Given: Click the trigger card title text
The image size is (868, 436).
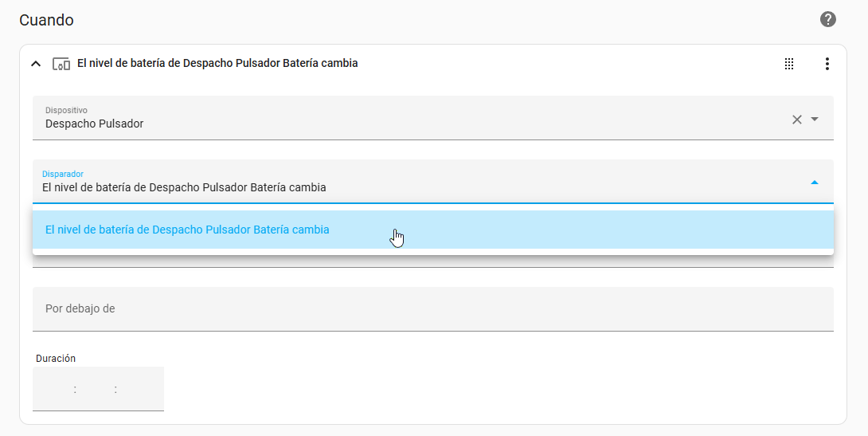Looking at the screenshot, I should coord(217,63).
